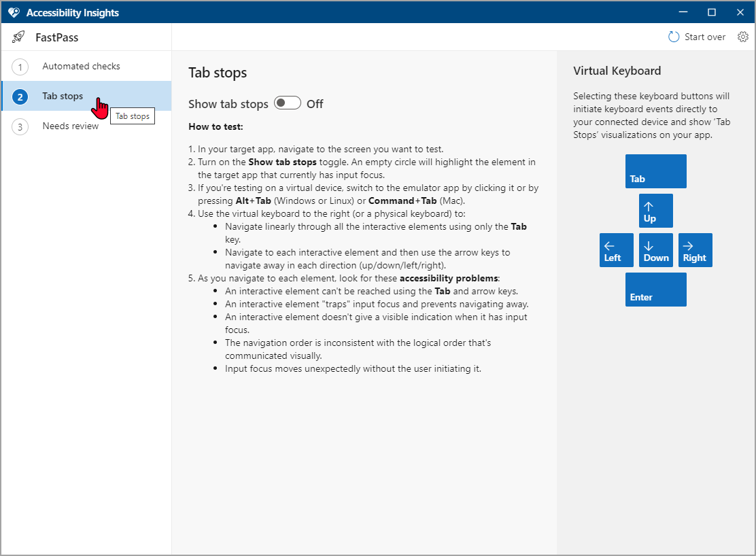Click the Up arrow virtual key
Image resolution: width=756 pixels, height=556 pixels.
pyautogui.click(x=655, y=211)
